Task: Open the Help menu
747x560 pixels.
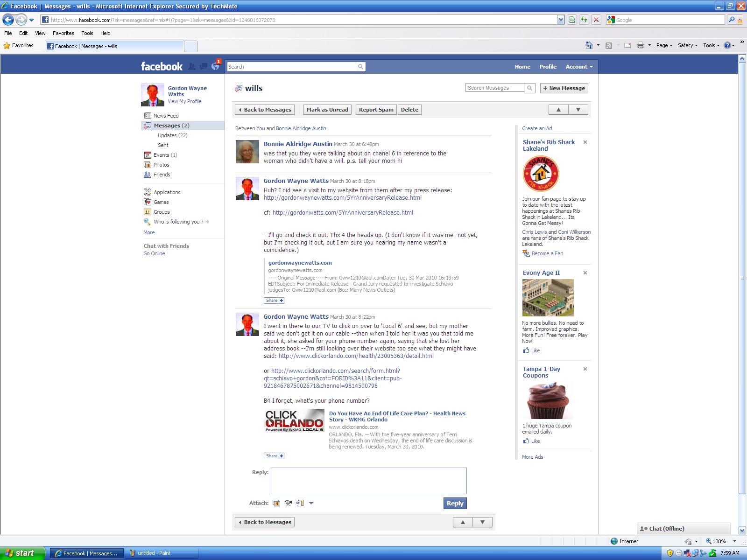Action: point(106,33)
